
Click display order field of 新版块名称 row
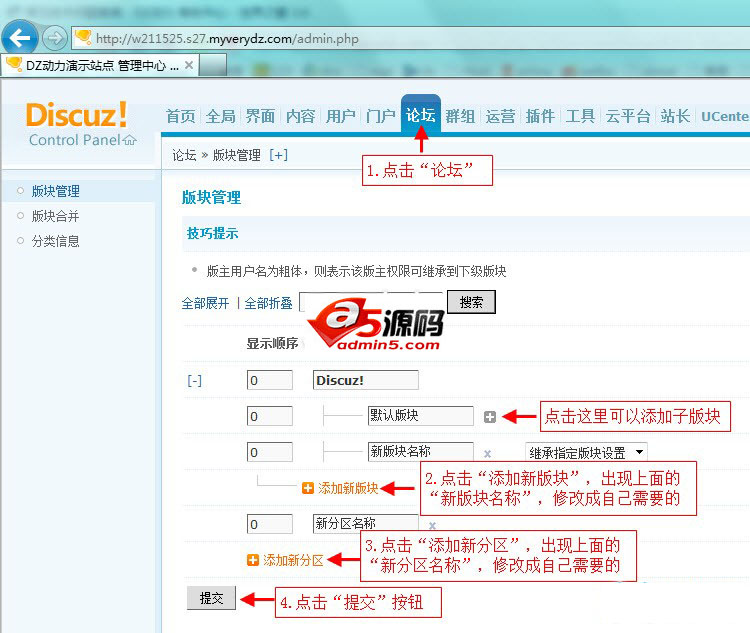270,452
